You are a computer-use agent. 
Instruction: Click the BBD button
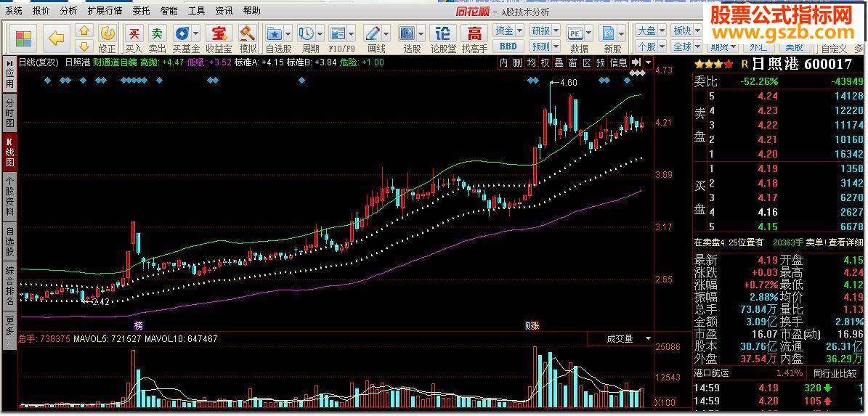508,46
